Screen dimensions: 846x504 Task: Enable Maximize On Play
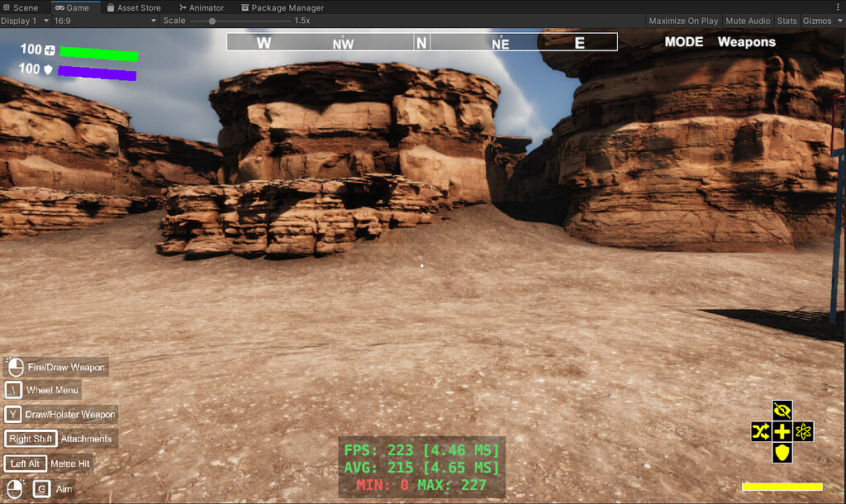pos(683,21)
